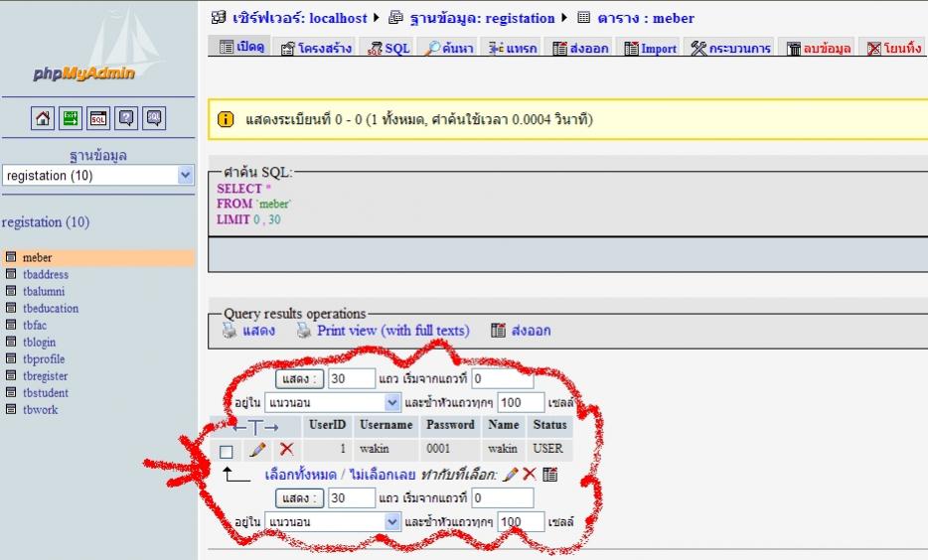The image size is (928, 560).
Task: Click the ไม่เลือกเลย (Uncheck all) link
Action: [x=383, y=475]
